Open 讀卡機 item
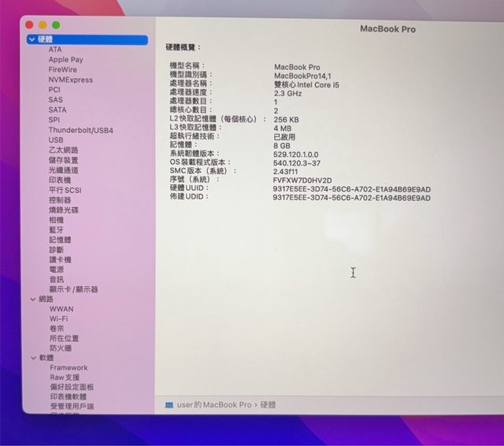This screenshot has width=504, height=446. coord(60,260)
